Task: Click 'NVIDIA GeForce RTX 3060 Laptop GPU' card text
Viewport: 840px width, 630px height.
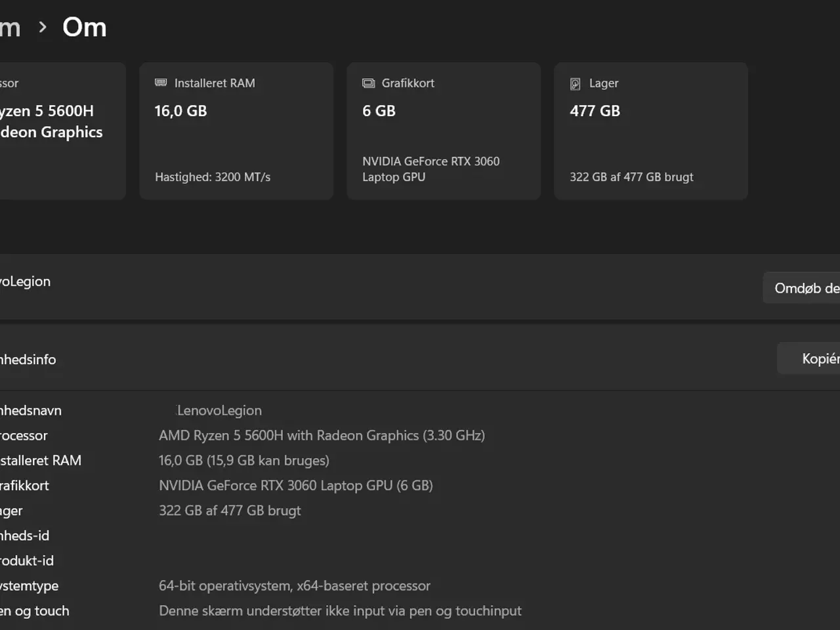Action: point(431,169)
